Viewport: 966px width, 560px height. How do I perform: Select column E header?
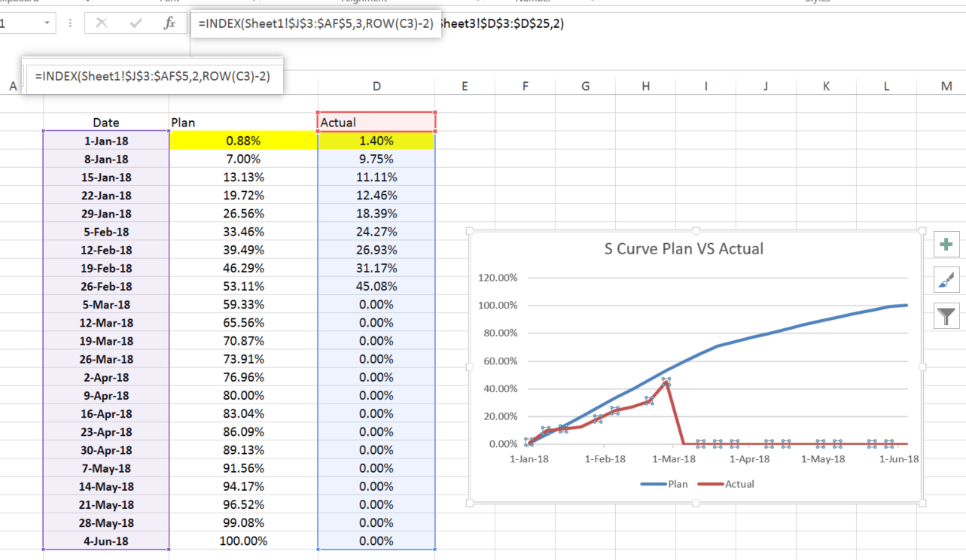465,87
